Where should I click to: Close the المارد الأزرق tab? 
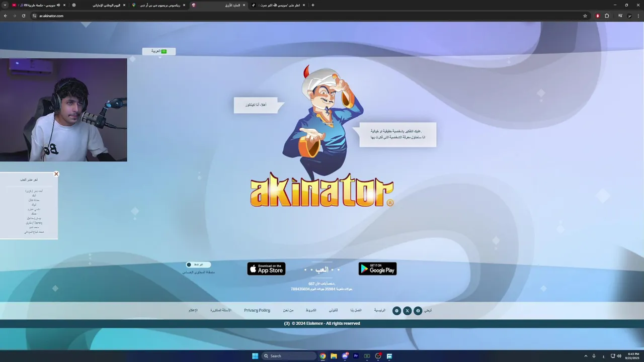click(x=244, y=5)
